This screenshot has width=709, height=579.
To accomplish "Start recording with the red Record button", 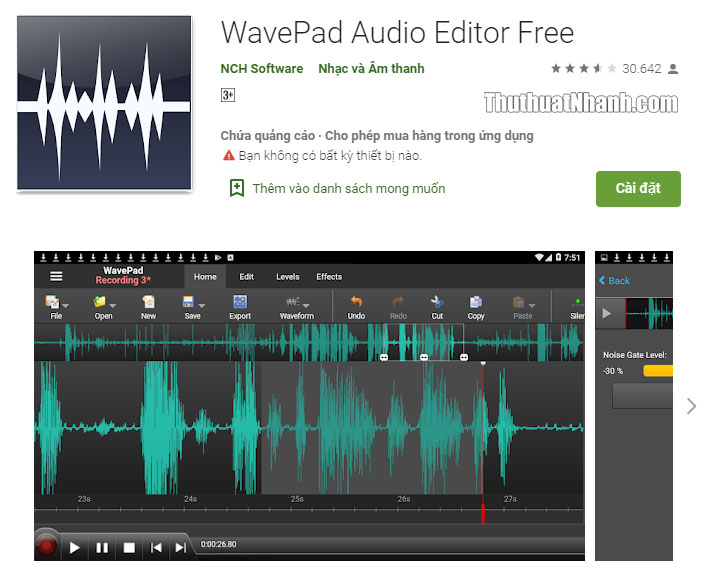I will point(46,546).
